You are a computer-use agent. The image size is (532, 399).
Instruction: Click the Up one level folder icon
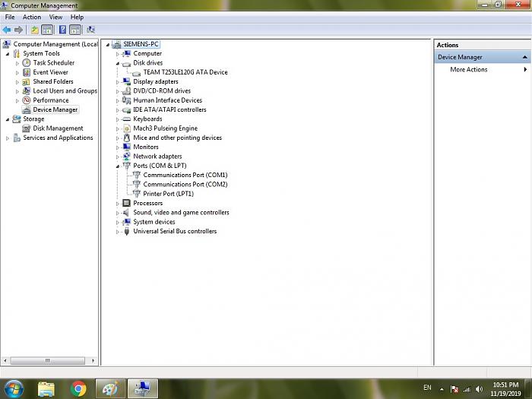(35, 30)
